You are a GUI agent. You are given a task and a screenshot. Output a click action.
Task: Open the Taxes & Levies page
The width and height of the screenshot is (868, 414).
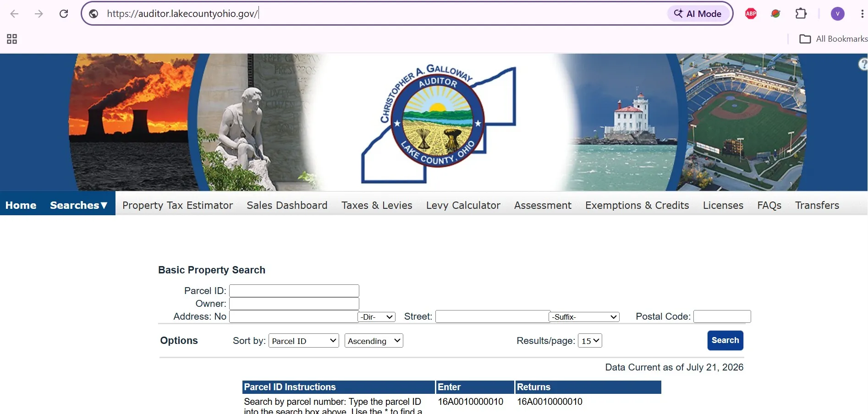click(x=377, y=205)
